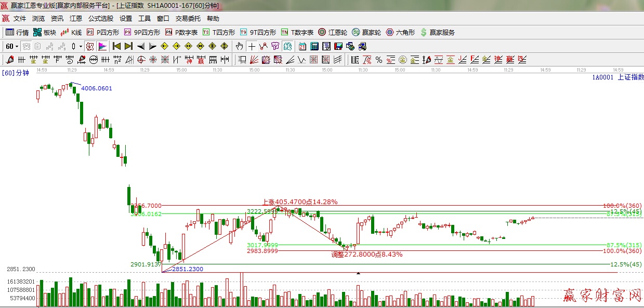Click the save floppy disk icon

point(338,46)
